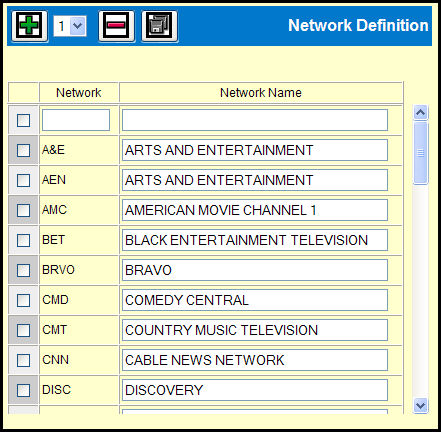Select the CMD row checkbox
This screenshot has width=441, height=432.
coord(23,300)
